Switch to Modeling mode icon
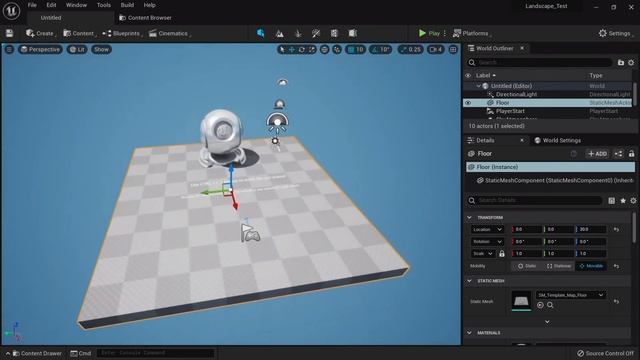This screenshot has height=360, width=640. pos(334,33)
